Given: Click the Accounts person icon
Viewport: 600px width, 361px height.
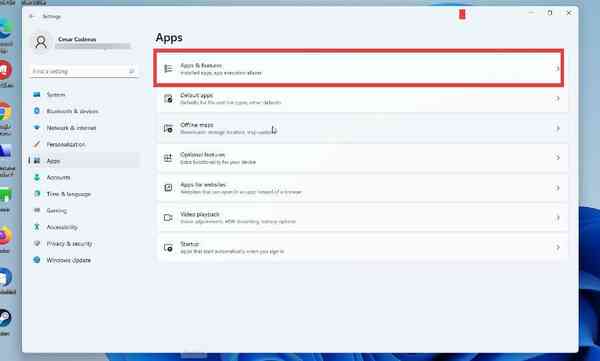Looking at the screenshot, I should pyautogui.click(x=37, y=177).
